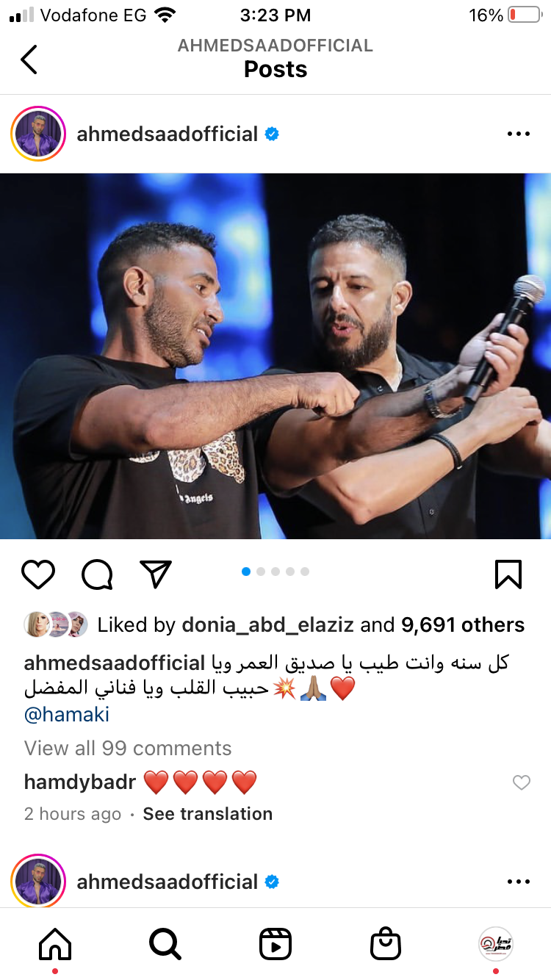Like hamdybadr's comment with the small heart

point(521,782)
